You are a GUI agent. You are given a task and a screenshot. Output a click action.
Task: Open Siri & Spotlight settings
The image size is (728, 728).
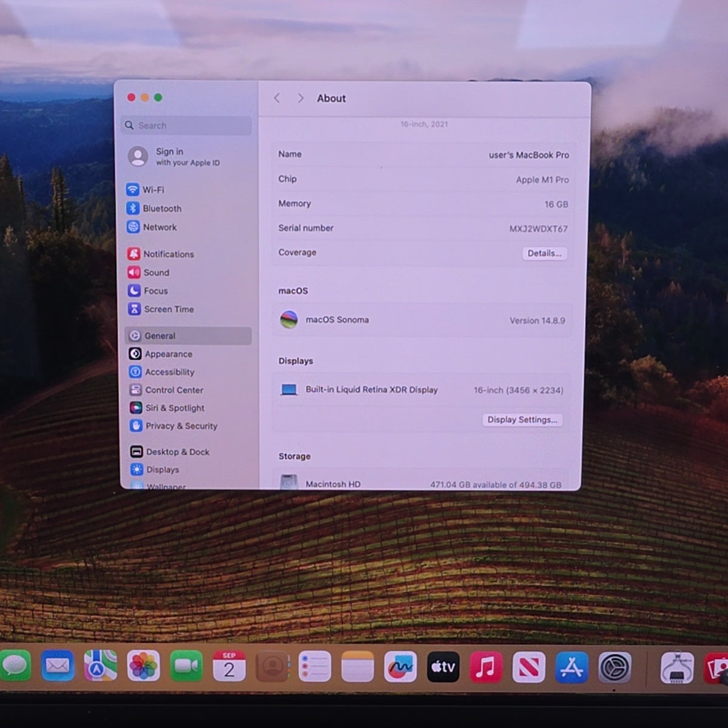pos(167,408)
